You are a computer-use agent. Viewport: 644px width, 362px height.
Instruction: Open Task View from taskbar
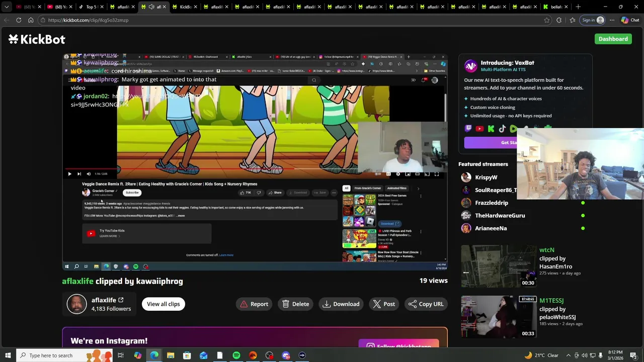[x=121, y=355]
